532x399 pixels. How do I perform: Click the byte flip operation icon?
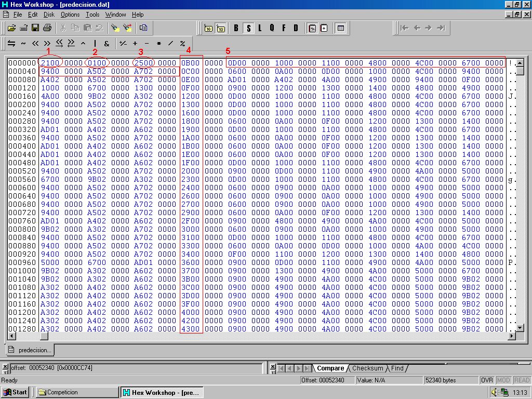(x=11, y=44)
